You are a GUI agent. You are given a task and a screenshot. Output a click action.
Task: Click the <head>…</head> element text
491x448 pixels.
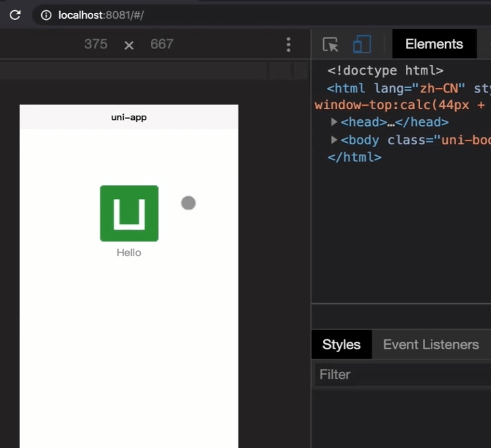pos(394,122)
